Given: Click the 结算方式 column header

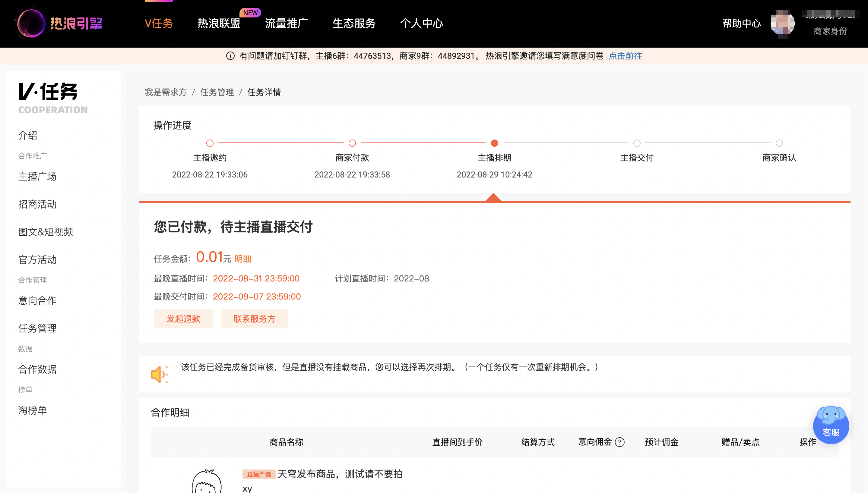Looking at the screenshot, I should click(538, 442).
